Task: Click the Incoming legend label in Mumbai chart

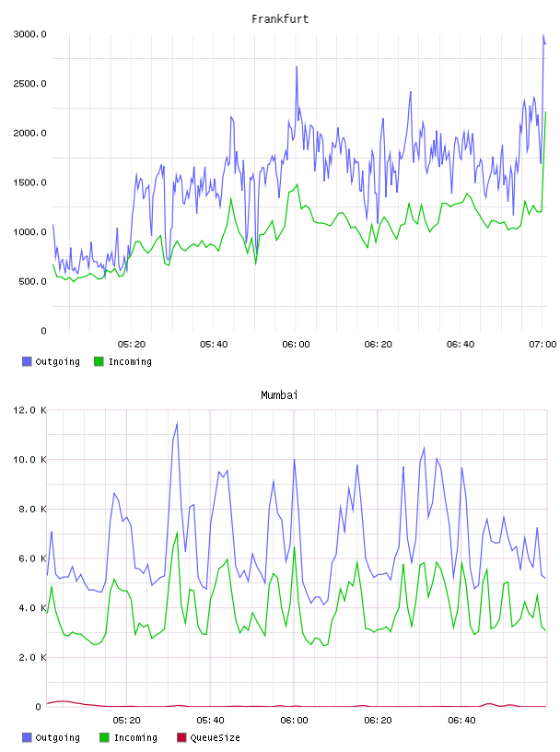Action: click(x=135, y=737)
